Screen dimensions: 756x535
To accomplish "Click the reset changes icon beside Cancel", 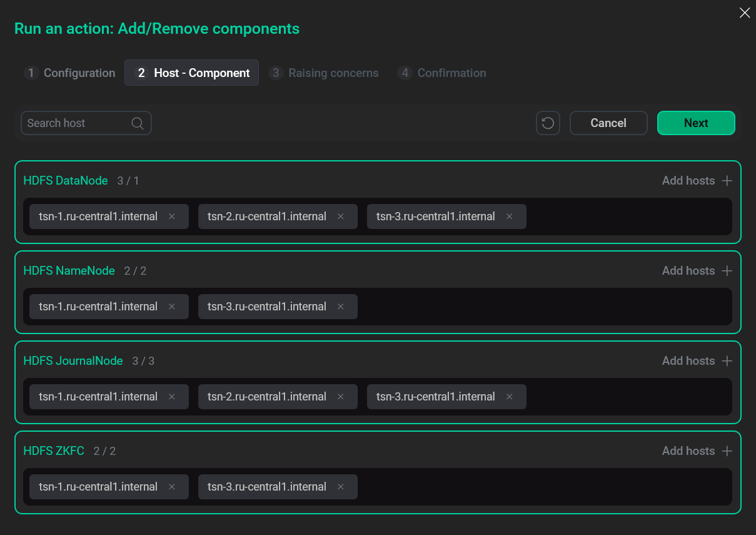I will click(x=548, y=123).
